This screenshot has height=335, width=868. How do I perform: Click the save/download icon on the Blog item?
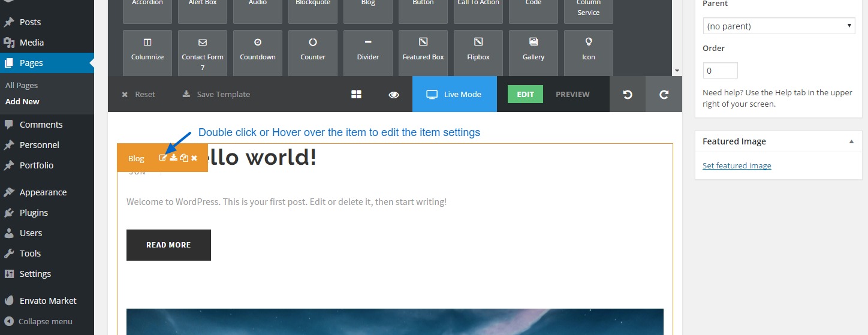(173, 158)
